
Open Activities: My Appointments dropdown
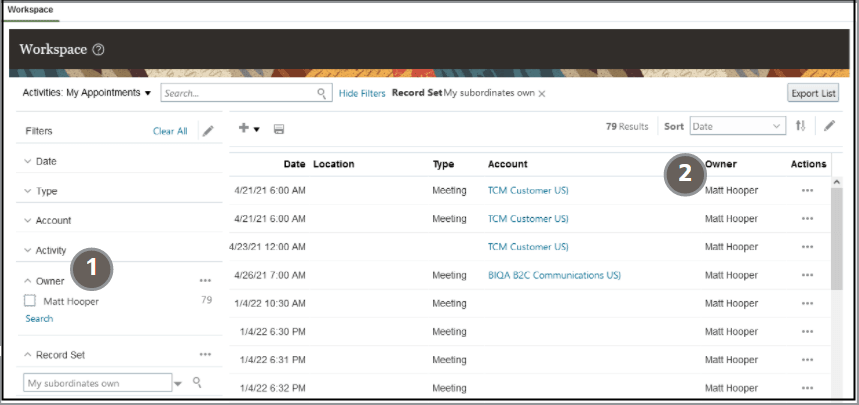coord(87,93)
